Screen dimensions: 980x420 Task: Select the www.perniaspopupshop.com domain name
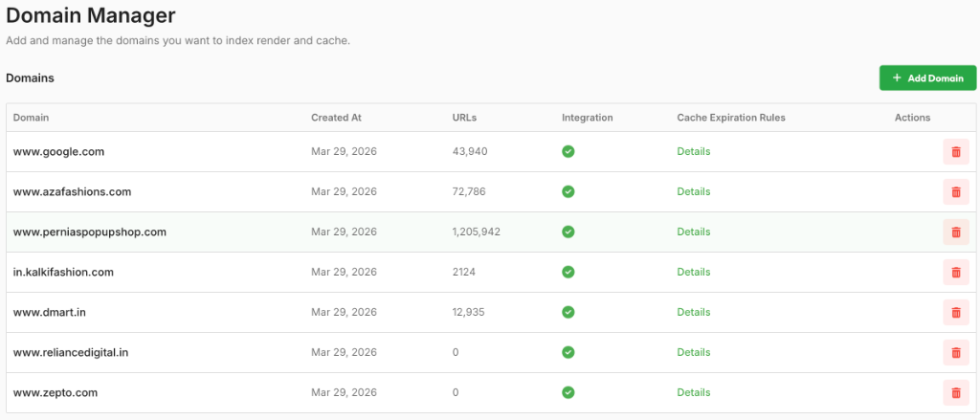tap(90, 232)
